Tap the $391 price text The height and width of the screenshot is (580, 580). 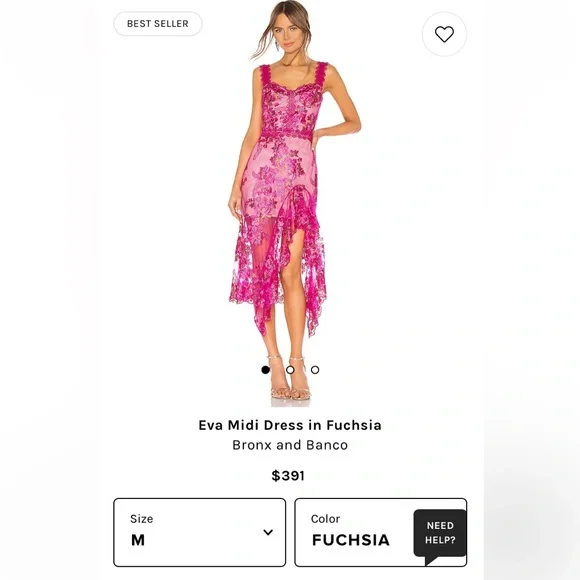click(288, 475)
